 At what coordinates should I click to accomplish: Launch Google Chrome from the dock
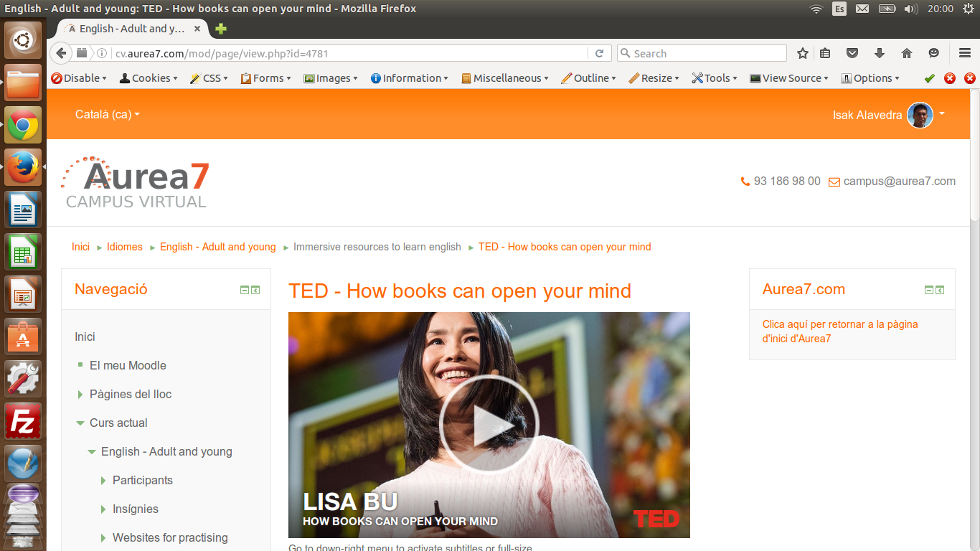[x=24, y=126]
